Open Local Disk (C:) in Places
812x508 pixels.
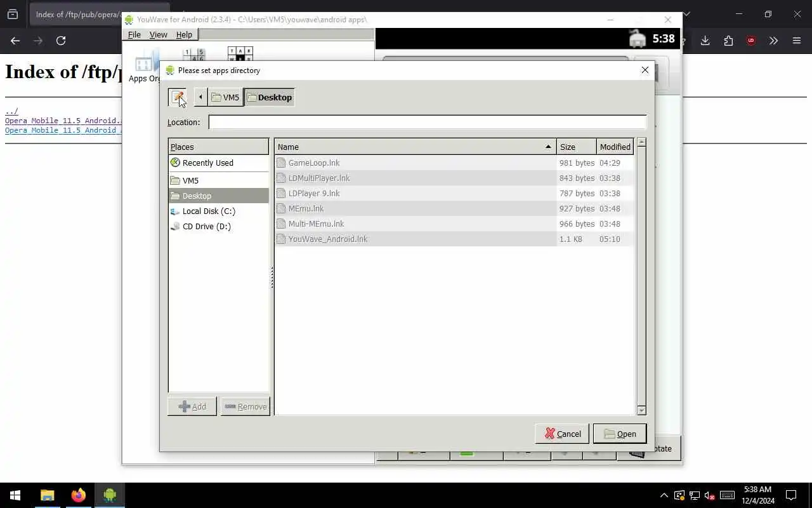coord(219,211)
